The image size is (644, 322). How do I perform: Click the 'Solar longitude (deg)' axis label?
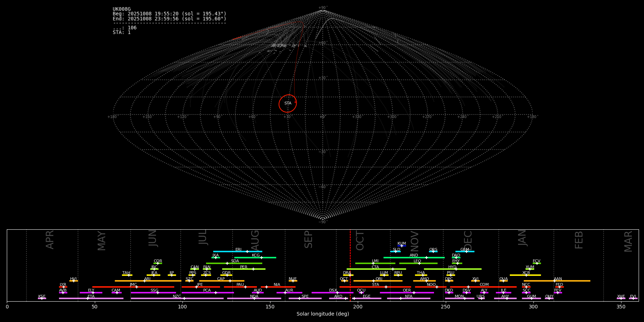(323, 314)
